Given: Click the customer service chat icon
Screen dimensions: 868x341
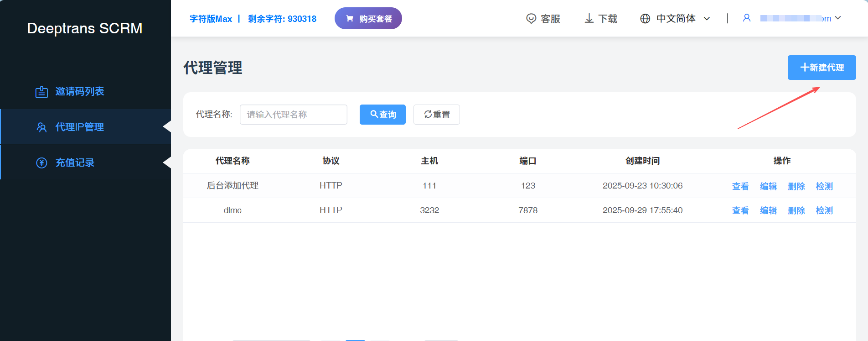Looking at the screenshot, I should (531, 19).
